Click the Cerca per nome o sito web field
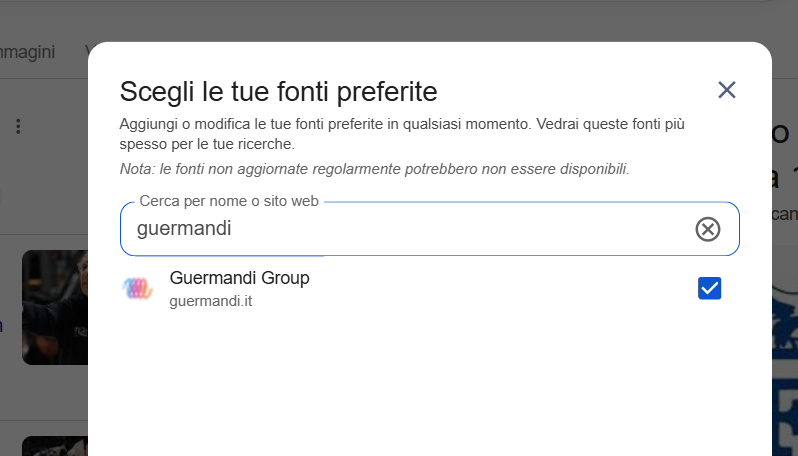 [430, 229]
